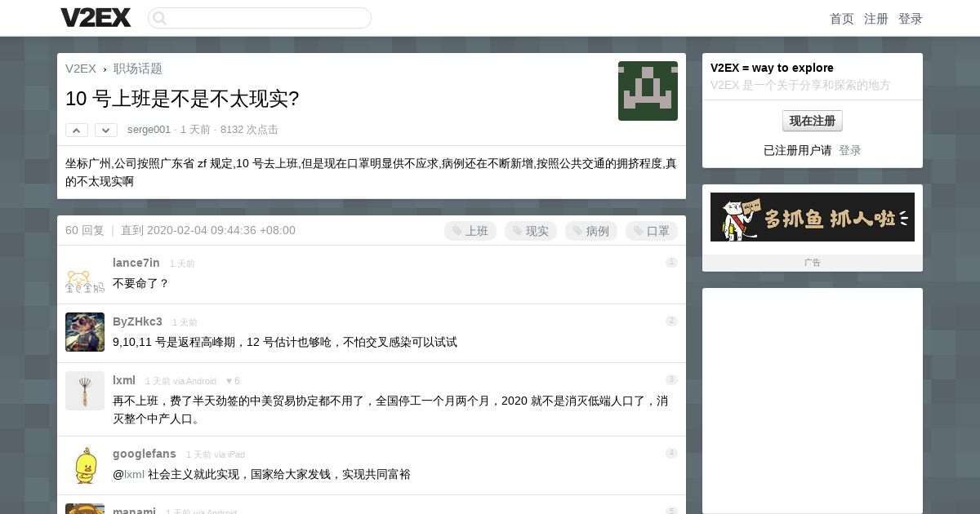Open 注册 in top navigation

pyautogui.click(x=876, y=19)
